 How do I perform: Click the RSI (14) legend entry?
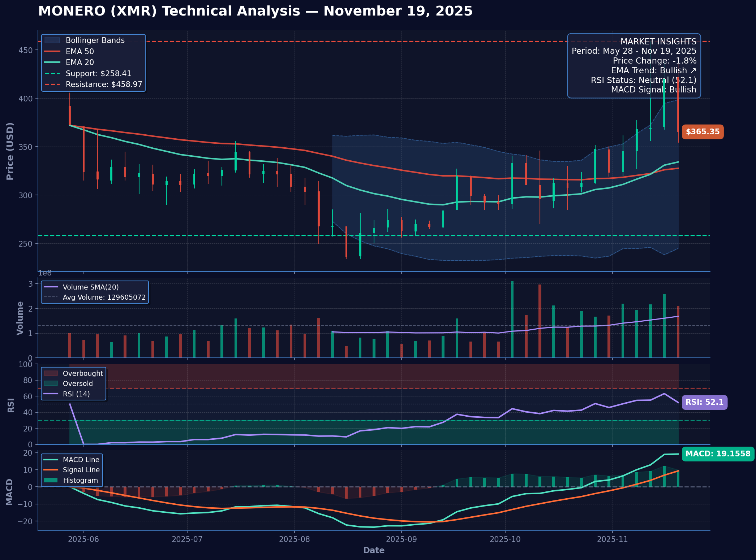76,394
